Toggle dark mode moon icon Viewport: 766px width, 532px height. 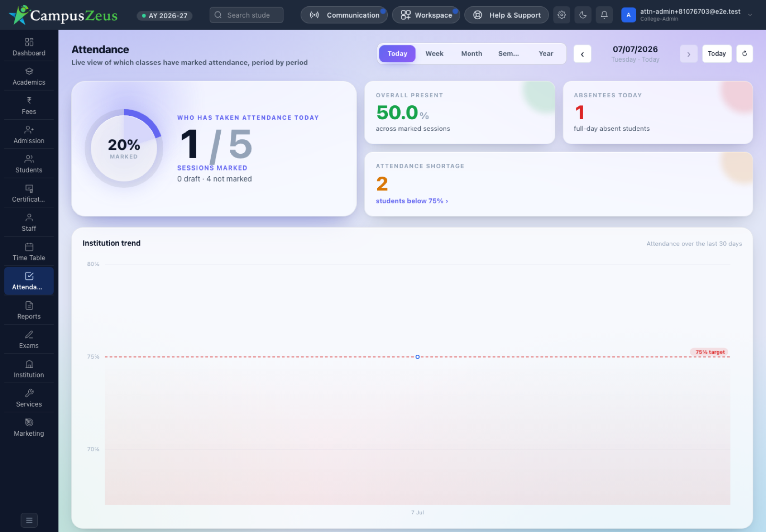[583, 15]
